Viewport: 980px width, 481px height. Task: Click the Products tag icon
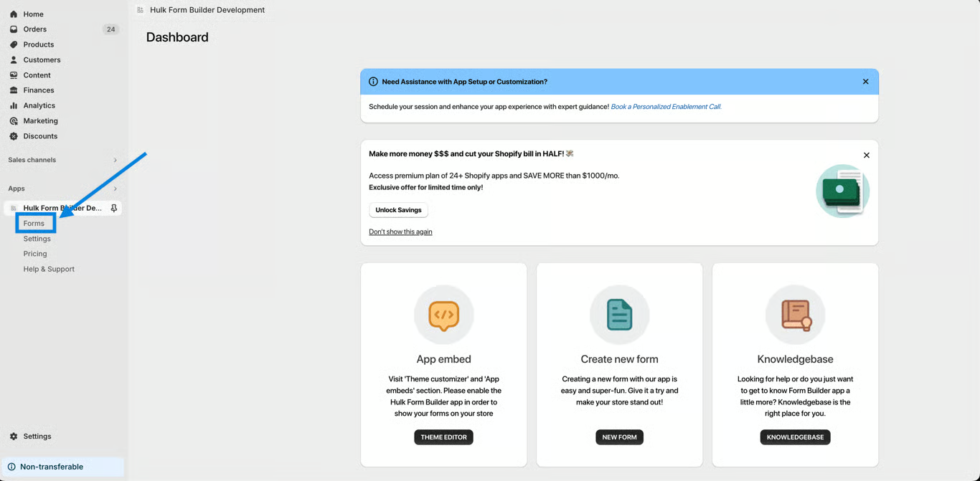point(14,44)
